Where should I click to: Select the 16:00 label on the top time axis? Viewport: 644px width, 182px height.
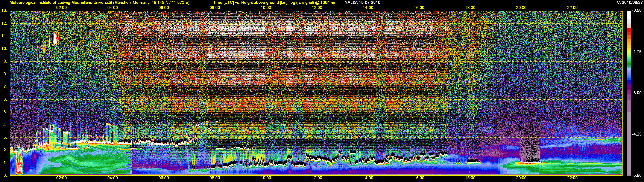point(419,7)
